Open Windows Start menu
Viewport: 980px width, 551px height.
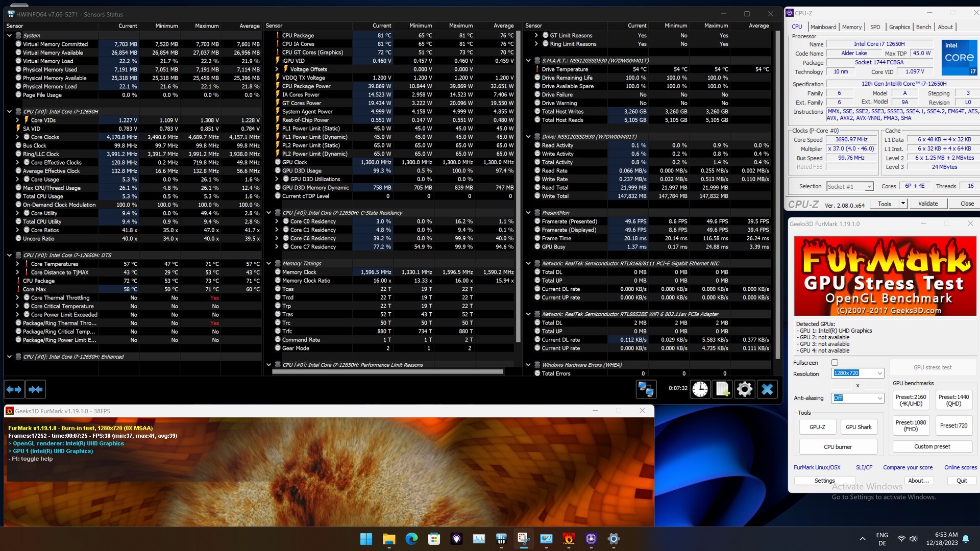366,539
